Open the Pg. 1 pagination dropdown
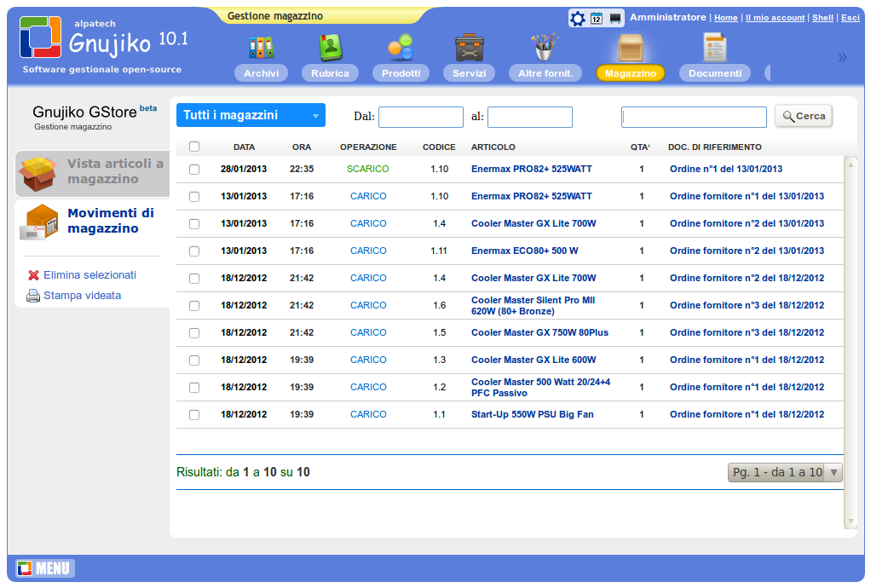 (x=783, y=472)
